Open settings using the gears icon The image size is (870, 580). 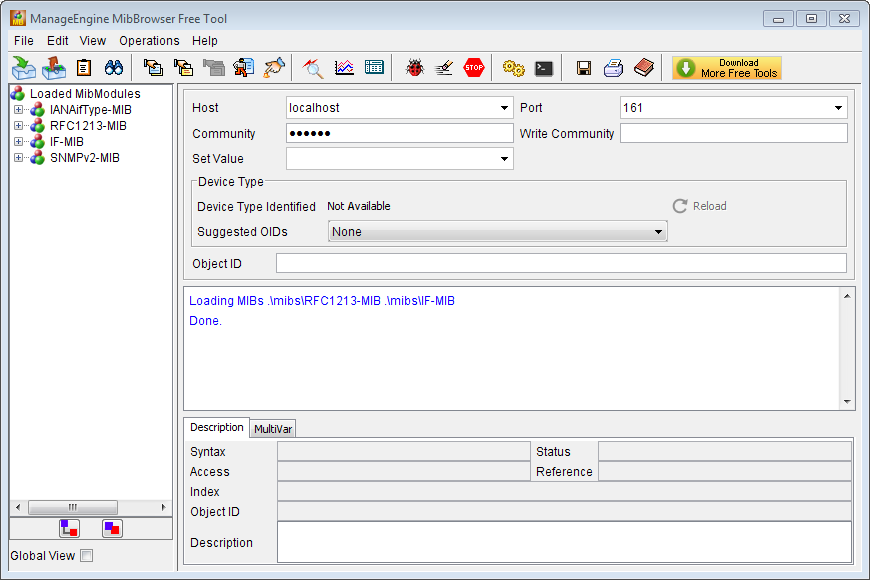click(513, 67)
